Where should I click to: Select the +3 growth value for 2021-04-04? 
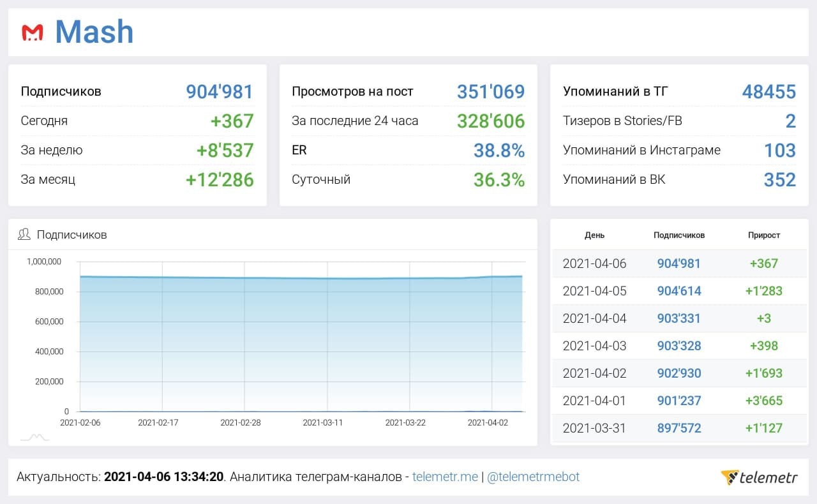click(764, 318)
